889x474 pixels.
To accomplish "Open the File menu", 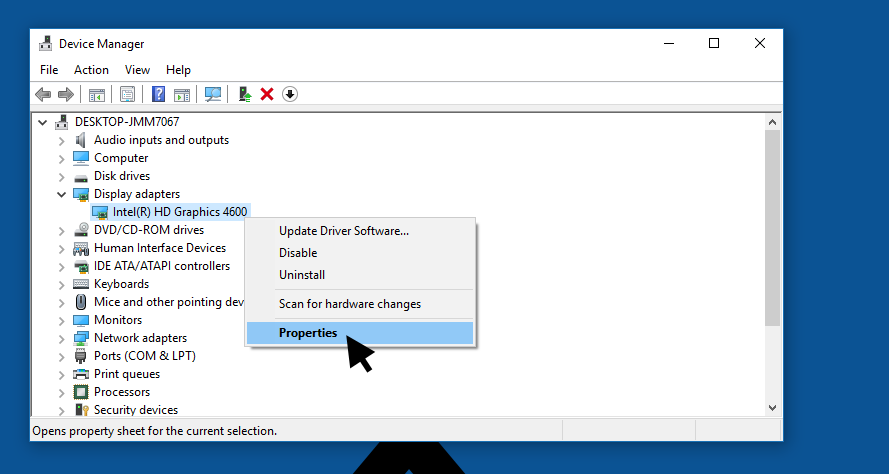I will 49,70.
